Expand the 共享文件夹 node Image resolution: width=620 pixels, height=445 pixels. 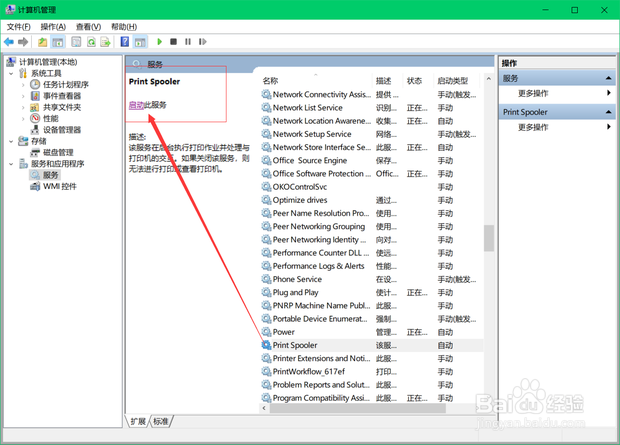(x=23, y=107)
